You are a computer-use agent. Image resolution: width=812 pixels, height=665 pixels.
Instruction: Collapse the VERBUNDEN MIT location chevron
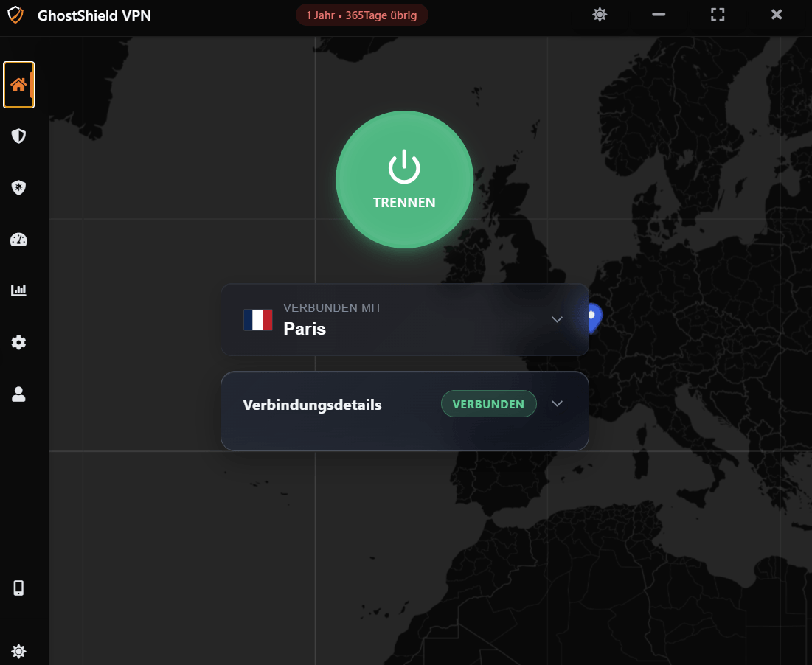[557, 319]
